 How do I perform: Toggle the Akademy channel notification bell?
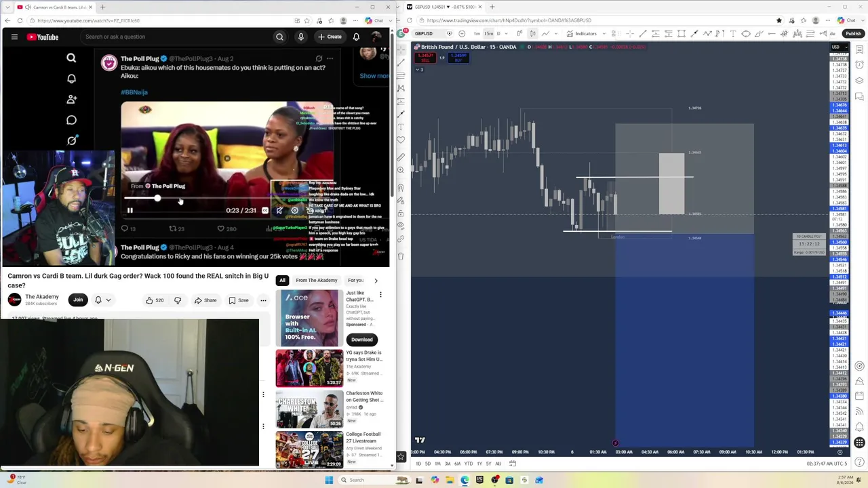pyautogui.click(x=98, y=300)
